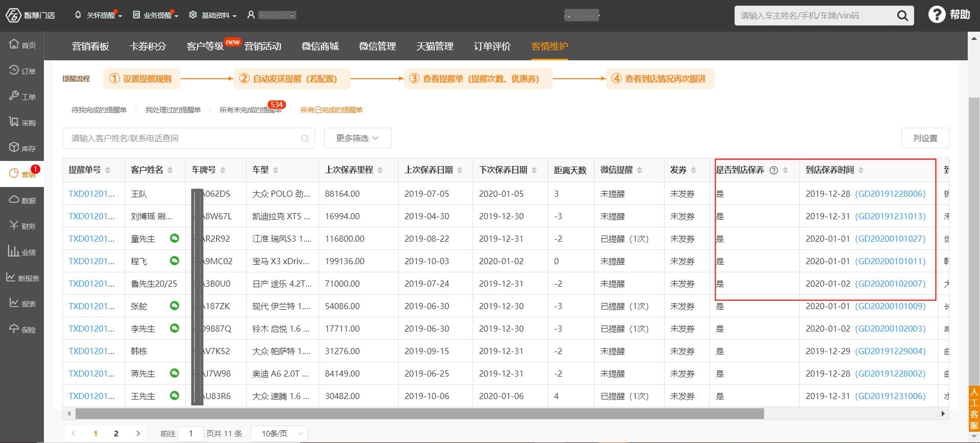Click the 前往 page number input

point(191,433)
